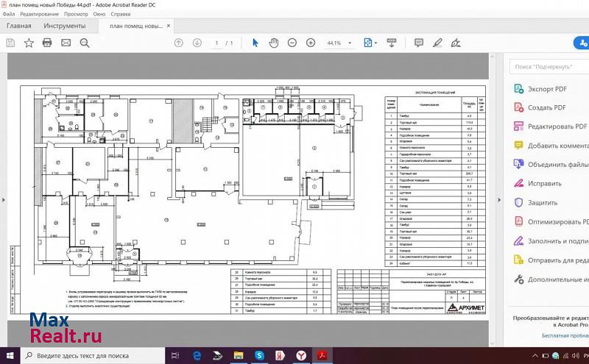589x364 pixels.
Task: Choose the arrow selection tool
Action: pos(255,43)
